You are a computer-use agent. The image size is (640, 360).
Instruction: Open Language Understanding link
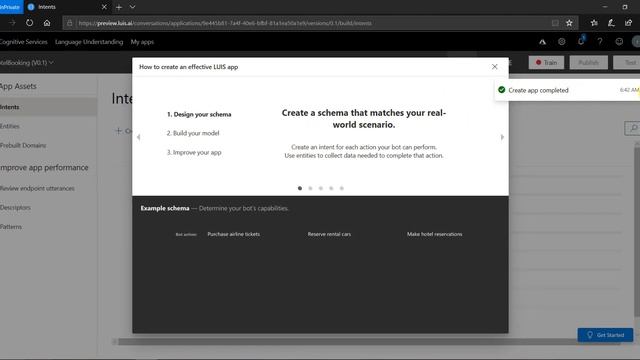tap(89, 42)
